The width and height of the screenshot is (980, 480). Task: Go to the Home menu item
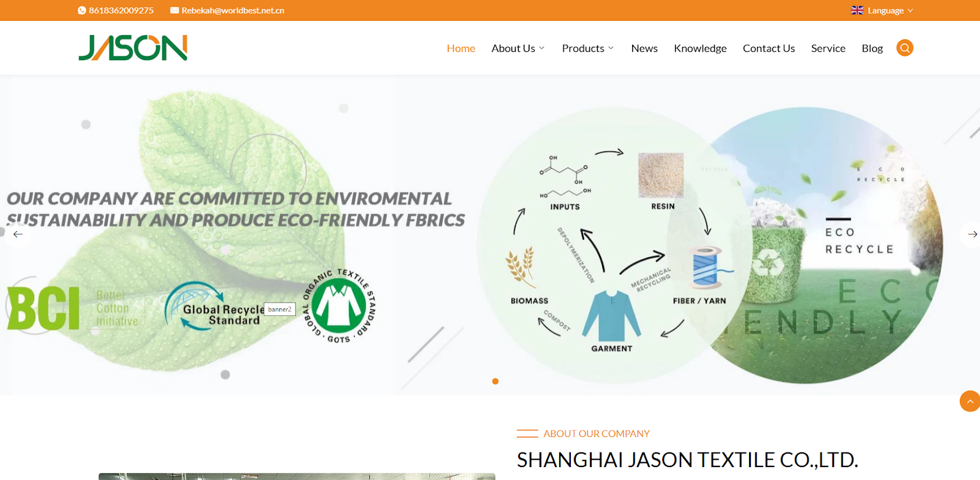tap(461, 48)
